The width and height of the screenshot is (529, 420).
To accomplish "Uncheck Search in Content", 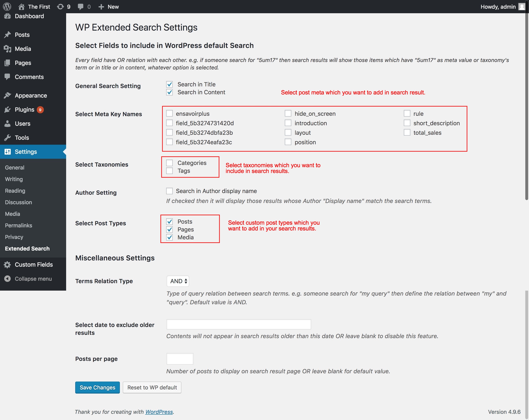I will click(169, 92).
